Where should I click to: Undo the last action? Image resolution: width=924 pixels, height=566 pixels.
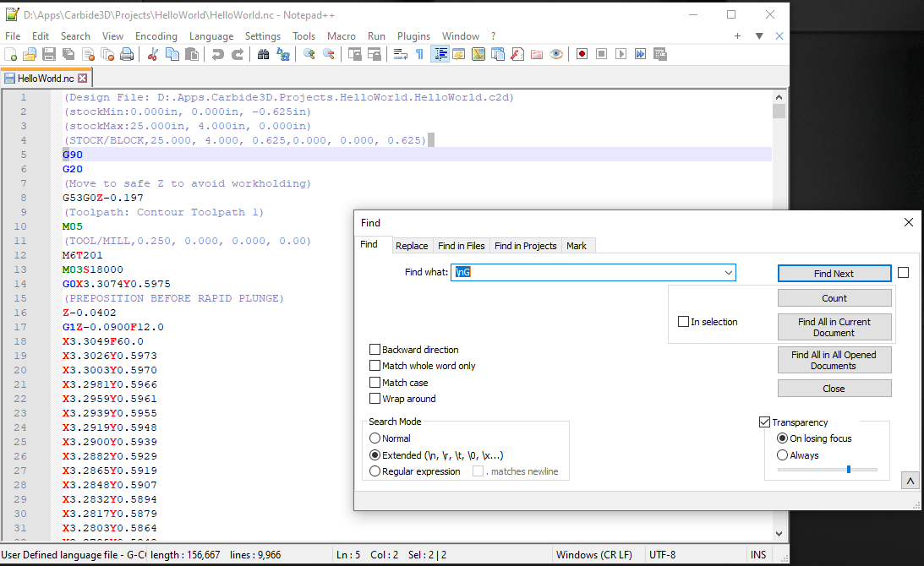click(217, 55)
